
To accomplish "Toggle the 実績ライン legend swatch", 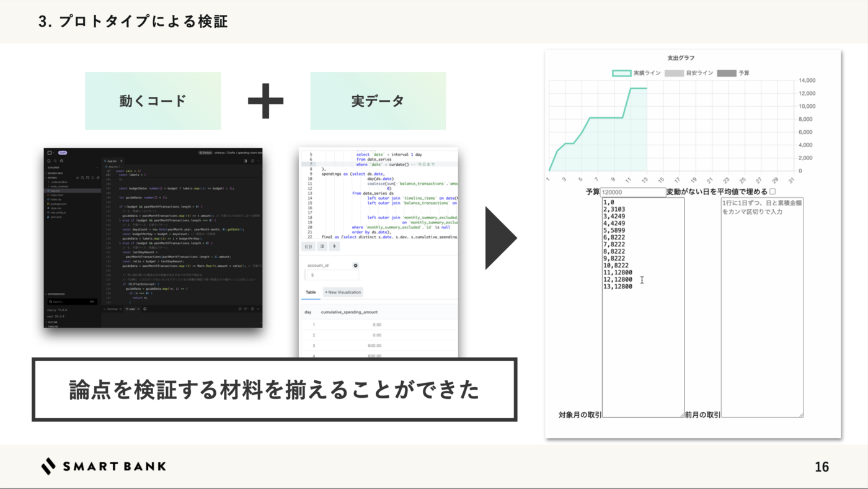I will pos(622,73).
